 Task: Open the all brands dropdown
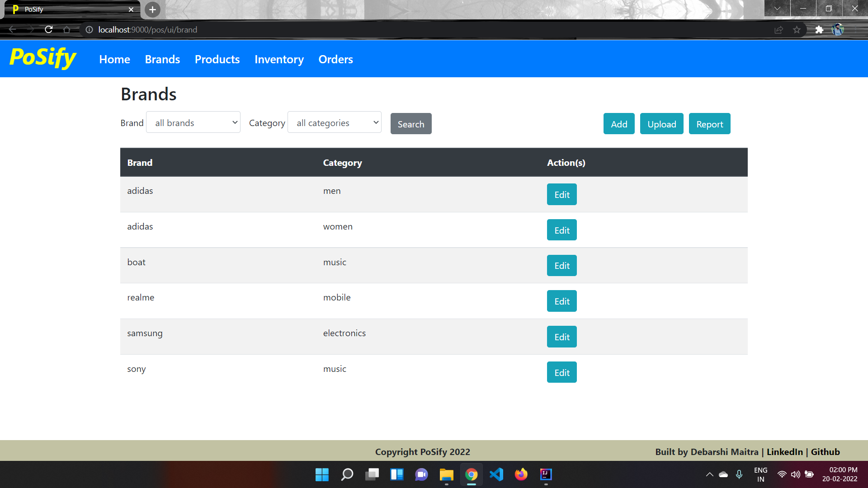pos(193,122)
